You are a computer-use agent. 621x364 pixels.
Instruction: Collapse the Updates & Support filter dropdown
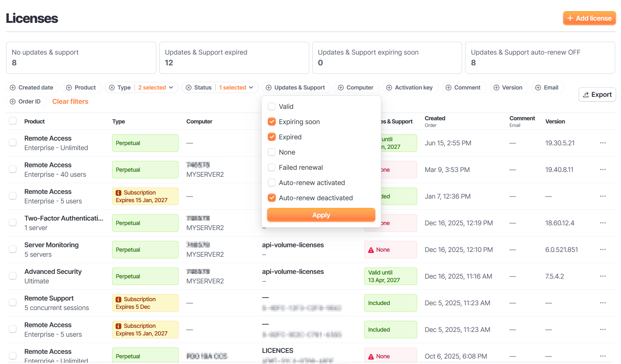pos(296,88)
